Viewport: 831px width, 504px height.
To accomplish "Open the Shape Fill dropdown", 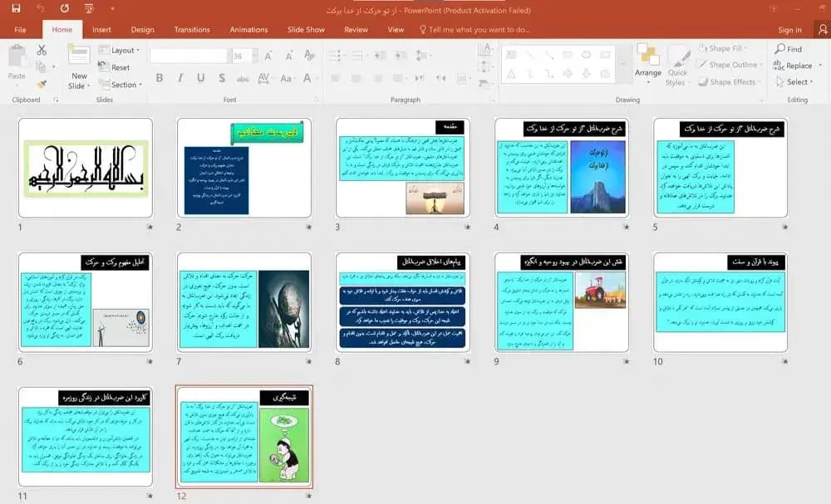I will (722, 48).
